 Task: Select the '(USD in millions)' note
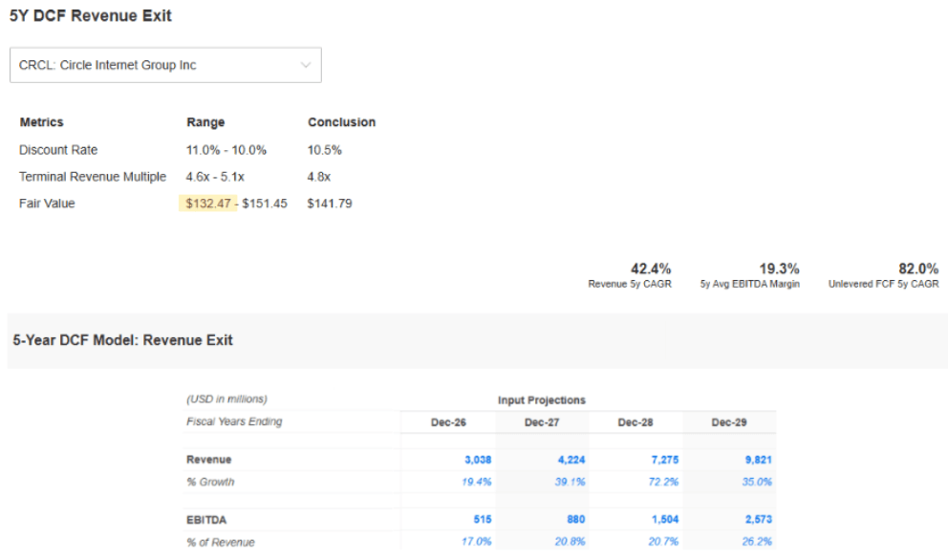click(x=226, y=399)
